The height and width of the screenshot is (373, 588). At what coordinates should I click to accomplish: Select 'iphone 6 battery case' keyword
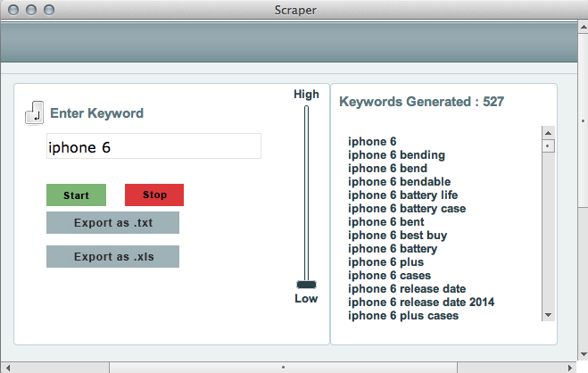pos(407,209)
